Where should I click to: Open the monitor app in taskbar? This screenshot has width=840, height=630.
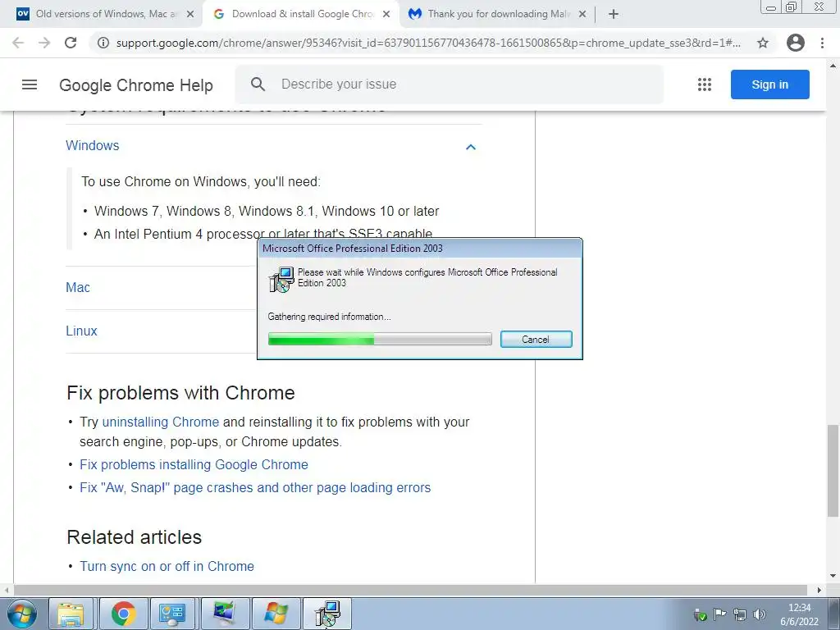224,614
